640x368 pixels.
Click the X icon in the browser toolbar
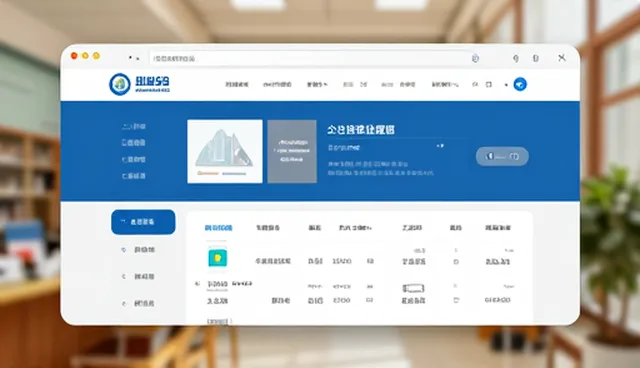[562, 58]
